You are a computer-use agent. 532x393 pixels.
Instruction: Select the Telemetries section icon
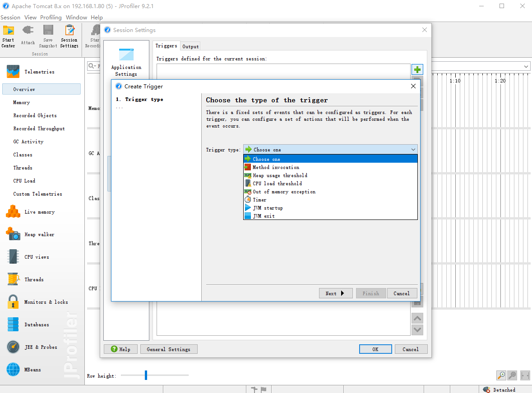[13, 72]
